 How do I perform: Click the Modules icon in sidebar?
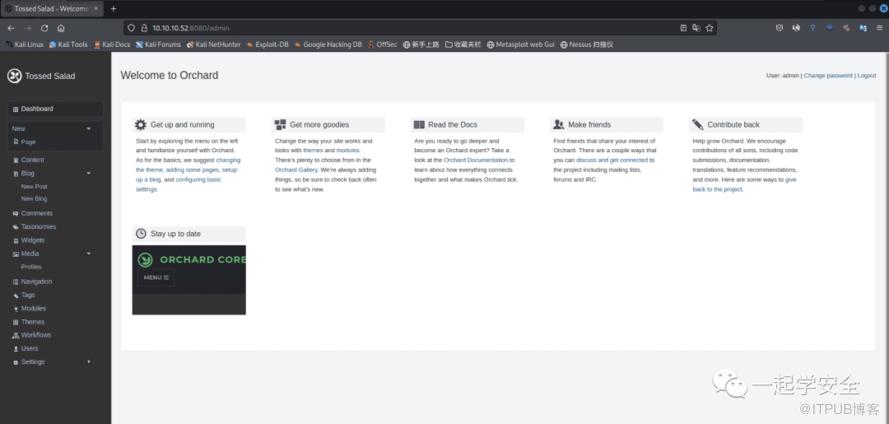(16, 308)
